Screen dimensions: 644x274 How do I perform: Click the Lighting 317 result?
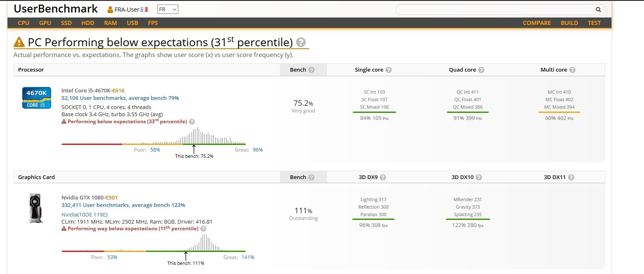[x=374, y=200]
